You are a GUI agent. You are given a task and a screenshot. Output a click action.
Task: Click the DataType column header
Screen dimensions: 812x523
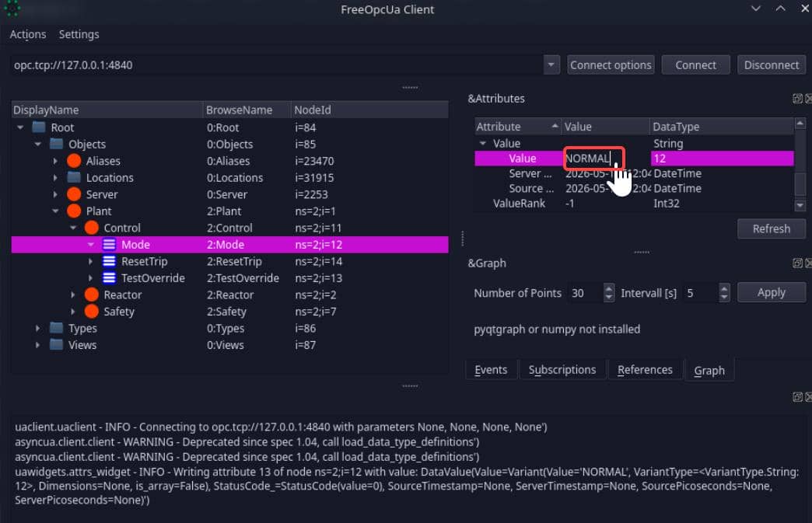pyautogui.click(x=721, y=126)
